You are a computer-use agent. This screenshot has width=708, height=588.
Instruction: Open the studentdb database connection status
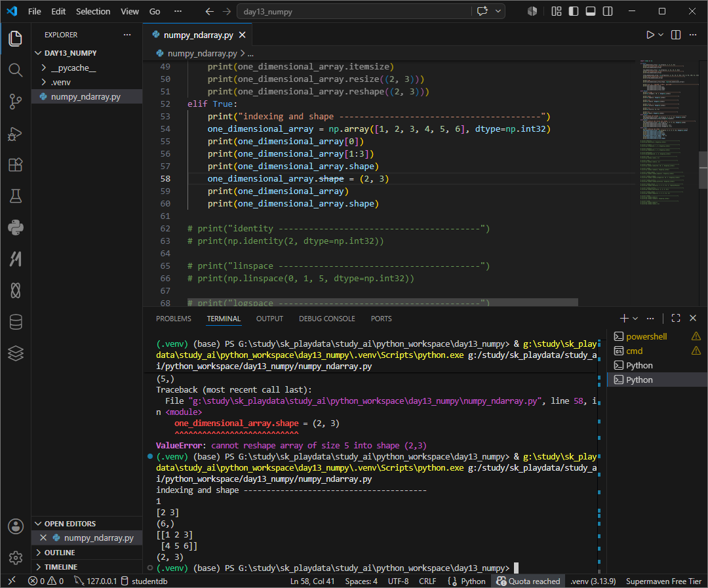(x=144, y=581)
